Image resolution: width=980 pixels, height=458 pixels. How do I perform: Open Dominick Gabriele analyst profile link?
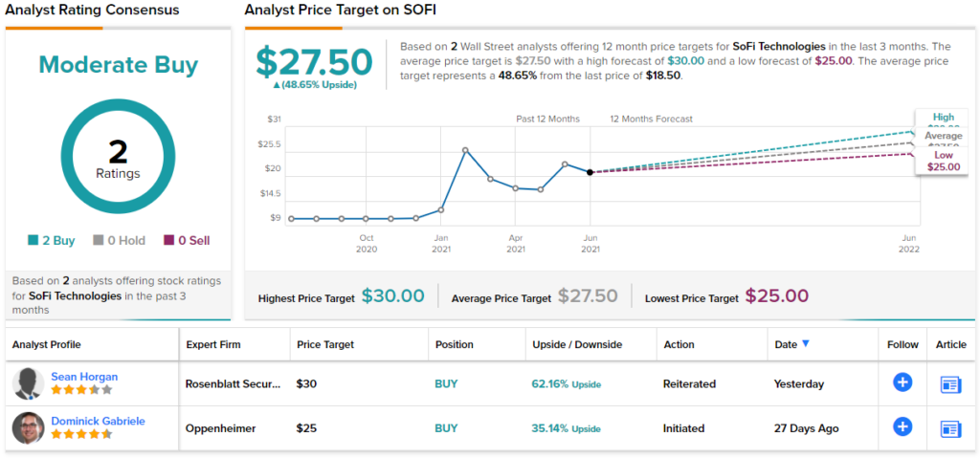point(98,421)
